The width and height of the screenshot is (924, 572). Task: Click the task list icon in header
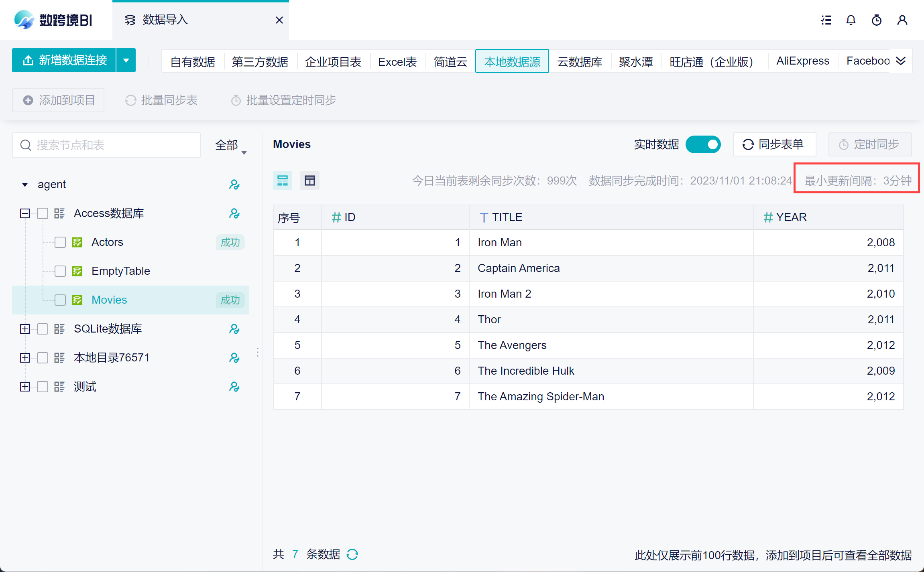(x=826, y=20)
